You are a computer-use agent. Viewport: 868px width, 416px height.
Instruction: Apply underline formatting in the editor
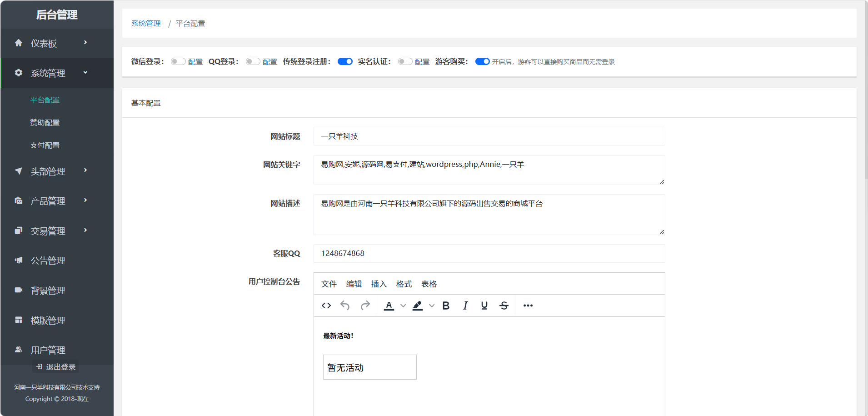pyautogui.click(x=484, y=306)
